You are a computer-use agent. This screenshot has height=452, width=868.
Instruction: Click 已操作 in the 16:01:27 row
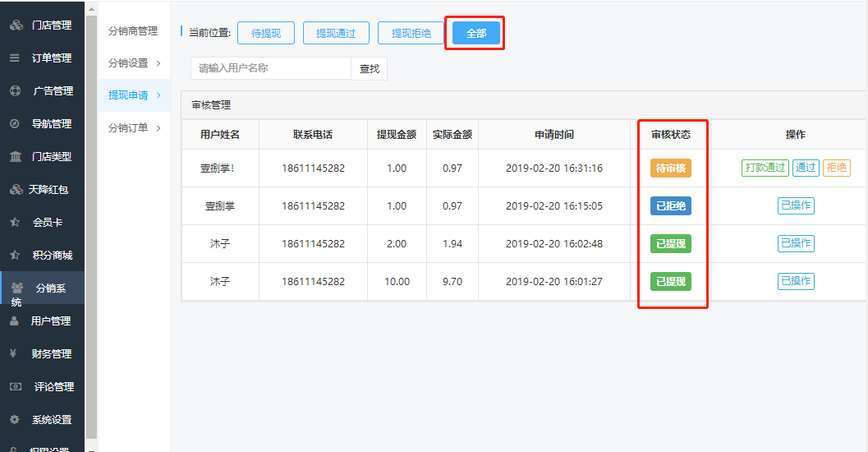pos(796,281)
